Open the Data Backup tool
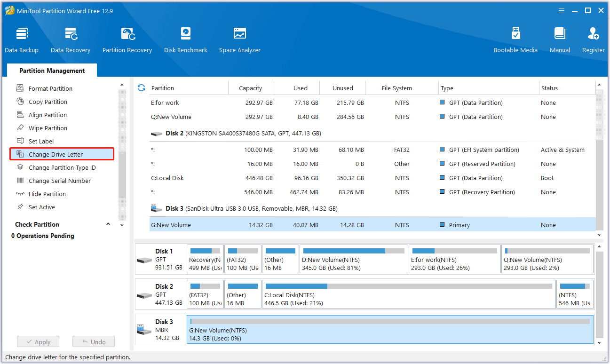This screenshot has height=364, width=610. (x=22, y=40)
